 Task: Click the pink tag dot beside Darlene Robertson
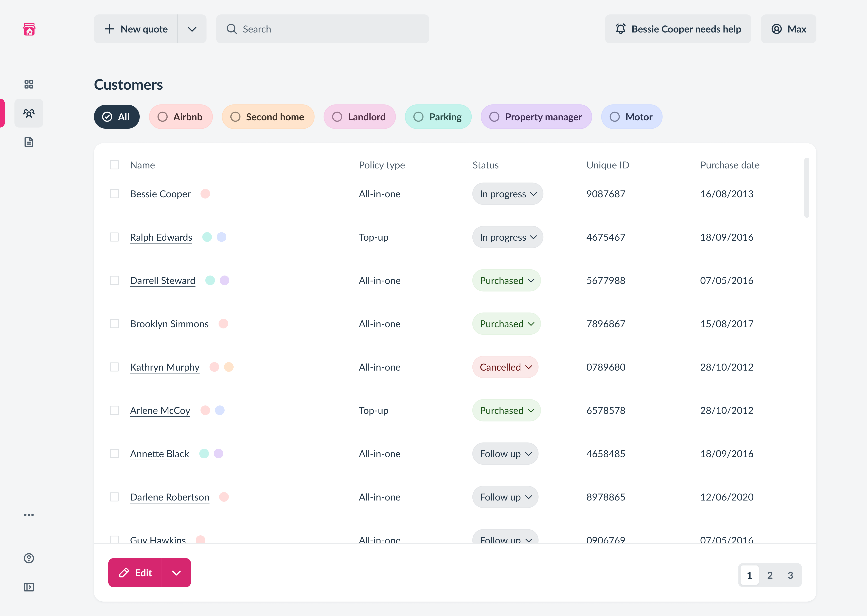224,497
